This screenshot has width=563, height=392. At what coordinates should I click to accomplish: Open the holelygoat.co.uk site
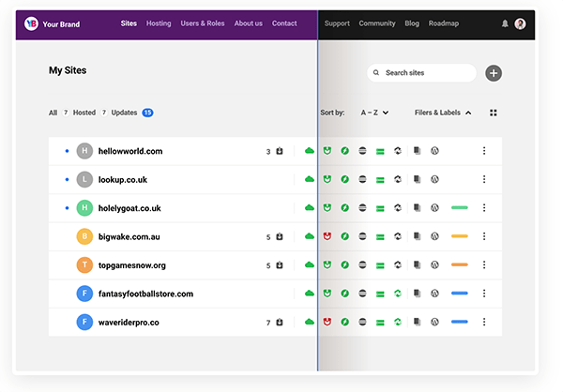coord(129,208)
